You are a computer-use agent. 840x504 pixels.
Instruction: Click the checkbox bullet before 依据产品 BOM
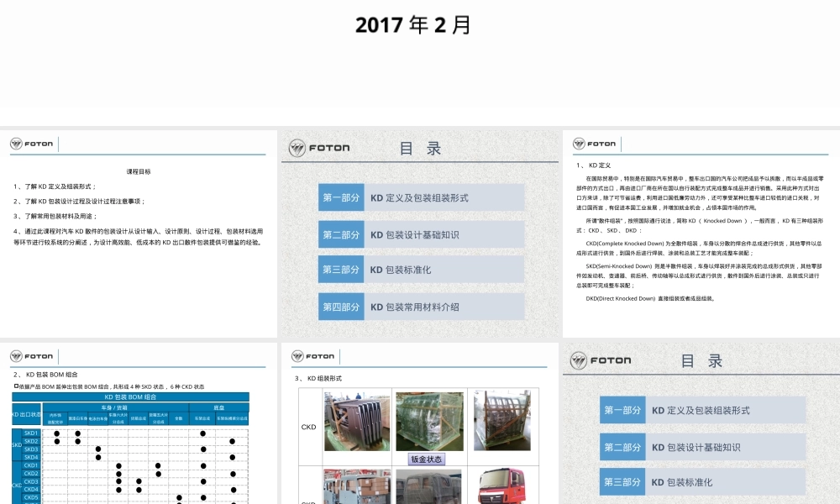16,386
